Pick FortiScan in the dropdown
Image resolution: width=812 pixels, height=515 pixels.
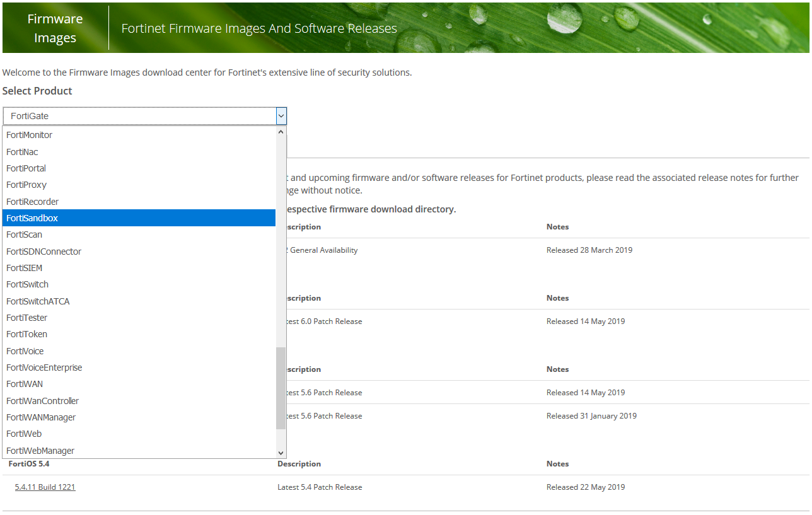24,234
